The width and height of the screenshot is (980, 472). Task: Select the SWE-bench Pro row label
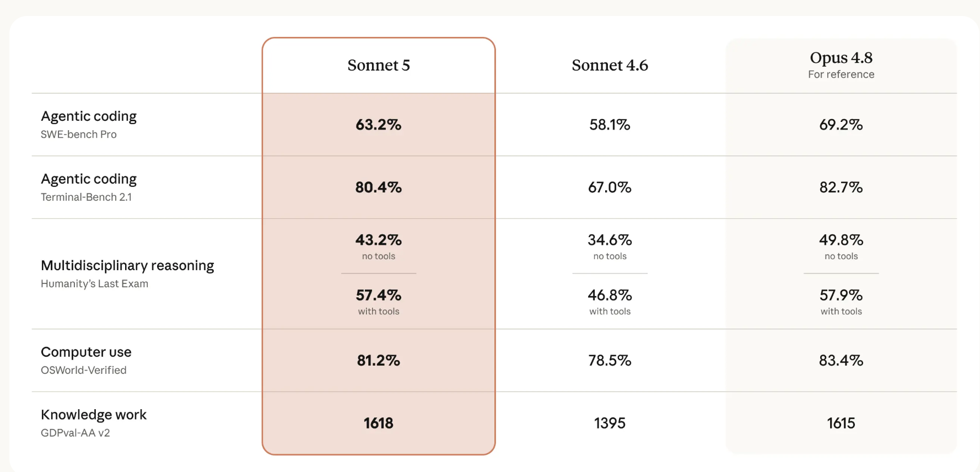[79, 135]
